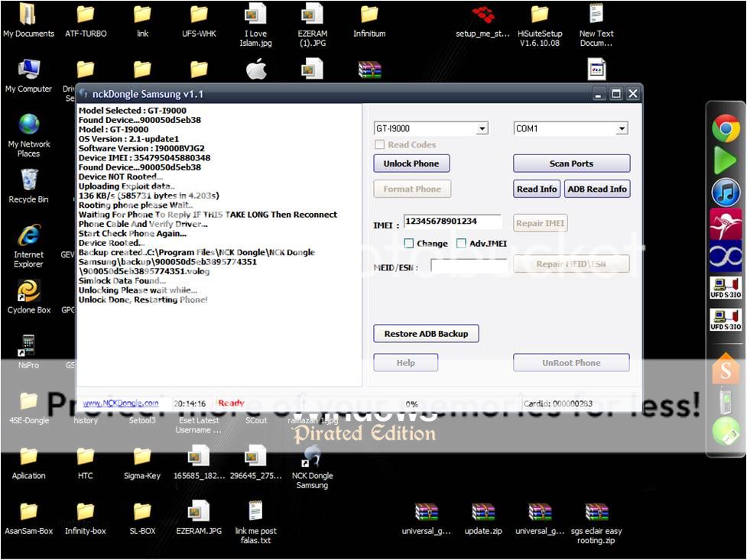Open the link me post falas.txt file
The image size is (747, 560).
[x=256, y=523]
